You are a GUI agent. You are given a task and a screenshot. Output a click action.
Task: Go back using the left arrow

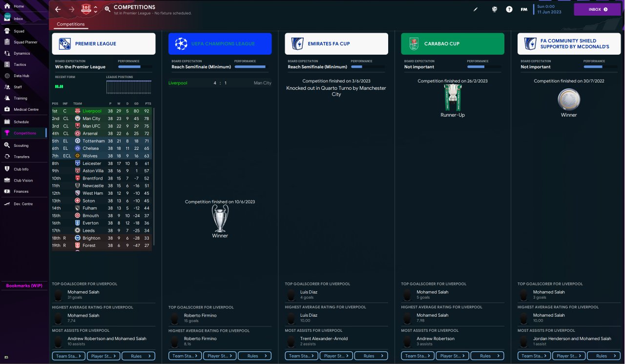pos(58,9)
